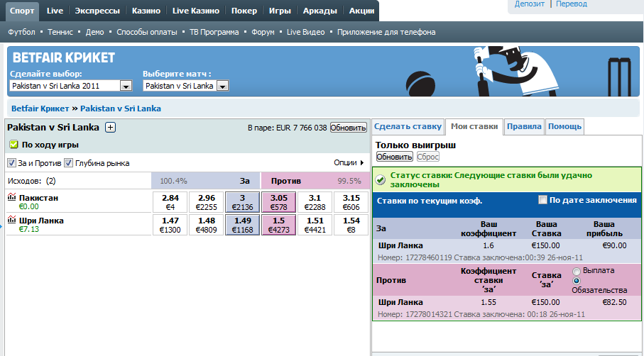Click the Футбол submenu link
Image resolution: width=644 pixels, height=356 pixels.
click(22, 32)
